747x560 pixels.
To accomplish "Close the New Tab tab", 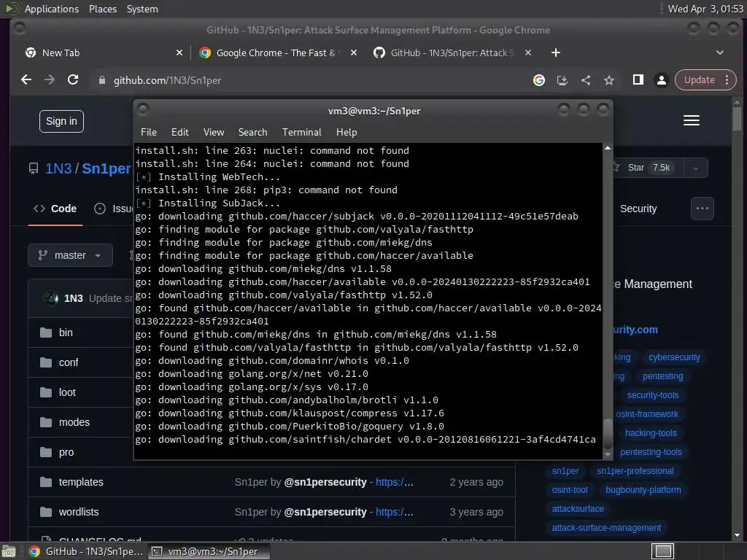I will 179,52.
